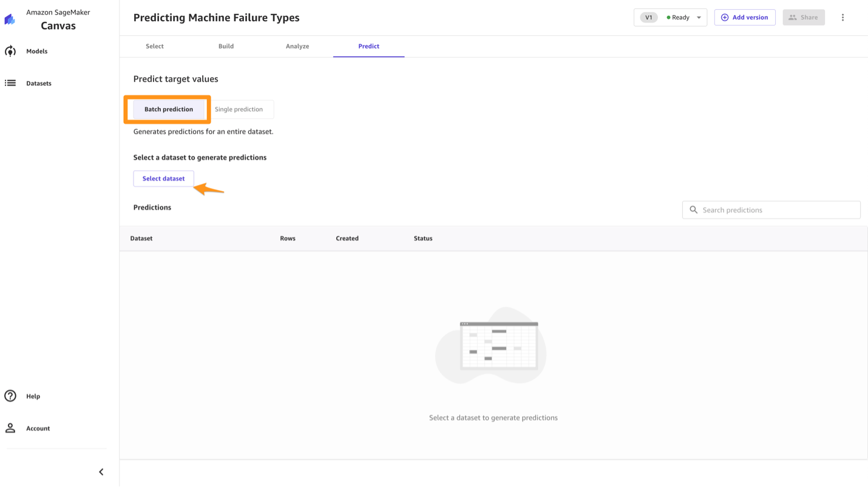Collapse the sidebar with the chevron
The height and width of the screenshot is (489, 868).
tap(101, 472)
